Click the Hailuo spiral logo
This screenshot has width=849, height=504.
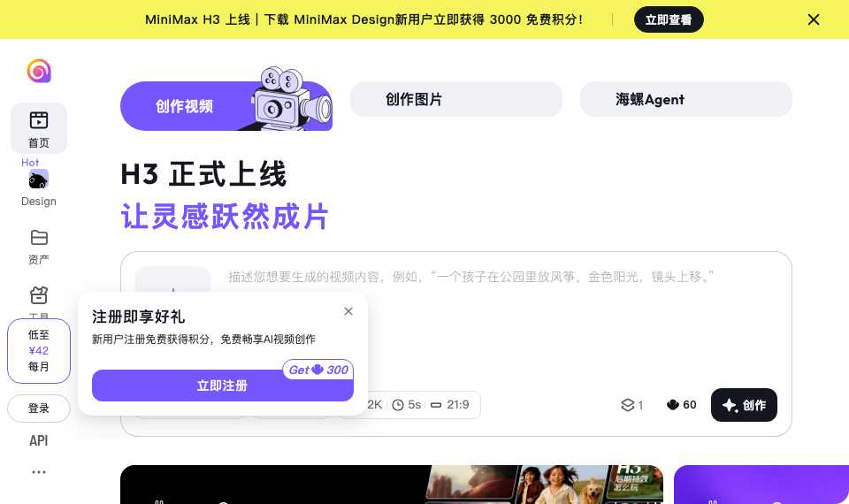39,71
